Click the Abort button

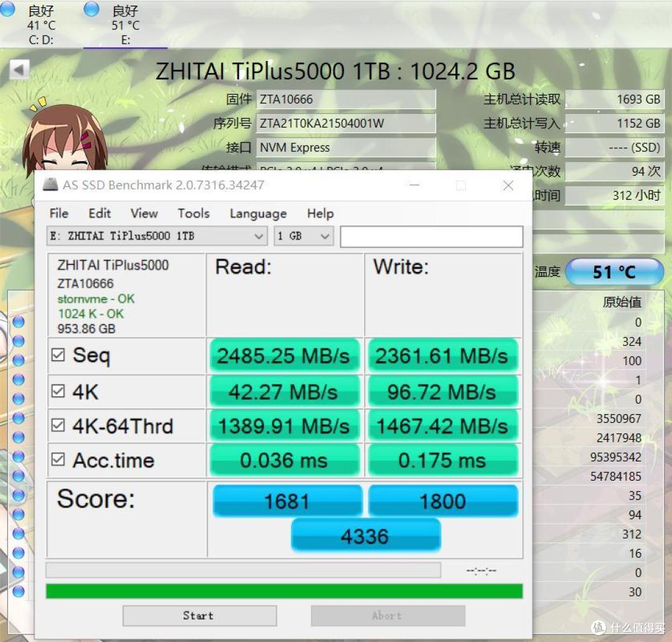(387, 615)
